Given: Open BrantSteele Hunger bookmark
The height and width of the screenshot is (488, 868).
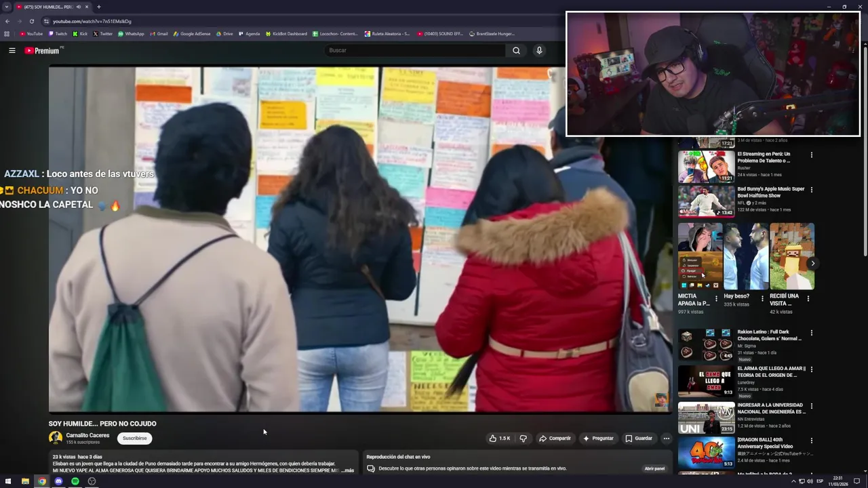Looking at the screenshot, I should point(492,33).
